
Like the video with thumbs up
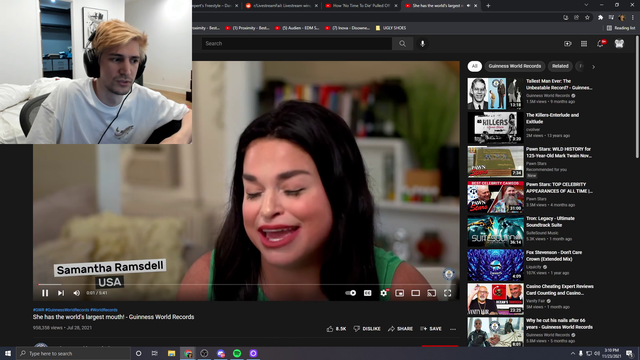click(x=336, y=329)
